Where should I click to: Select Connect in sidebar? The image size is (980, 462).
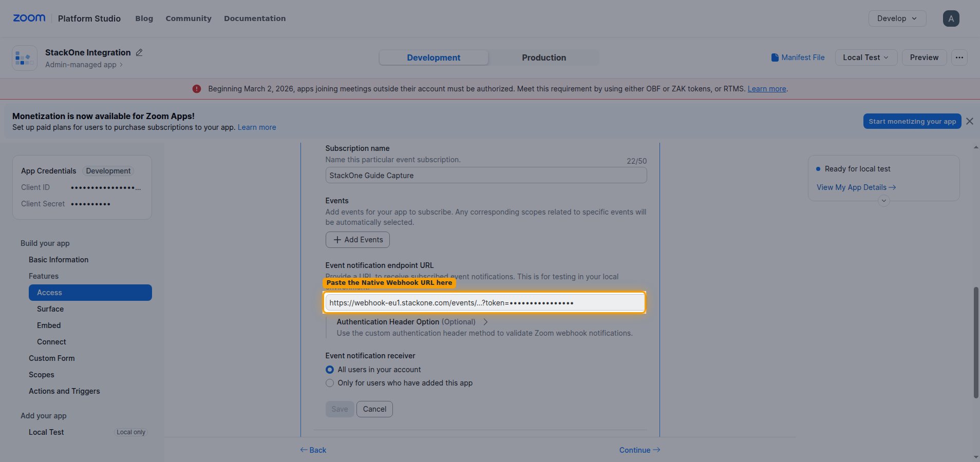click(x=51, y=342)
